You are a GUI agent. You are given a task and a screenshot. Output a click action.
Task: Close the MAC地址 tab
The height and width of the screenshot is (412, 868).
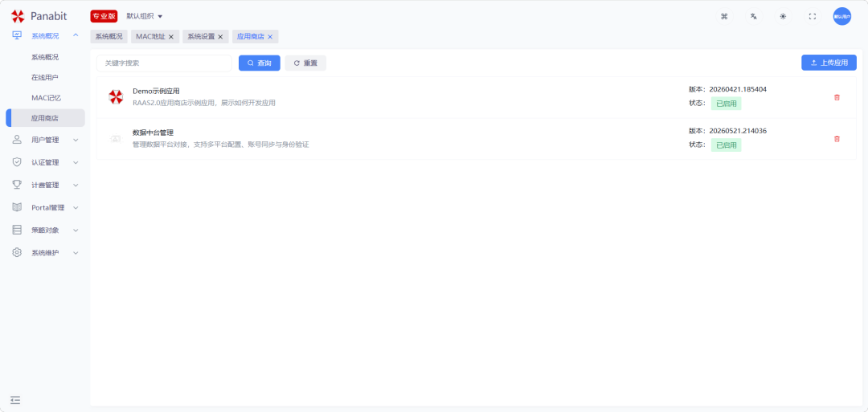171,37
